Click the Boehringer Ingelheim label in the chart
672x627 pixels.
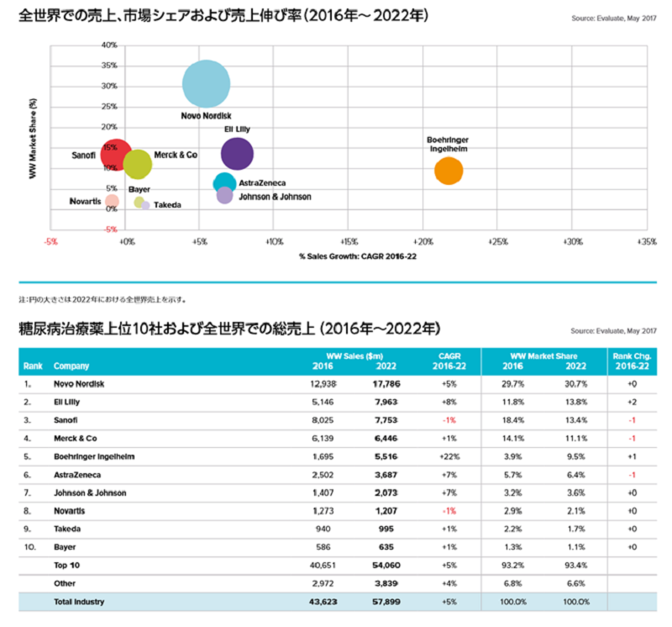point(448,145)
